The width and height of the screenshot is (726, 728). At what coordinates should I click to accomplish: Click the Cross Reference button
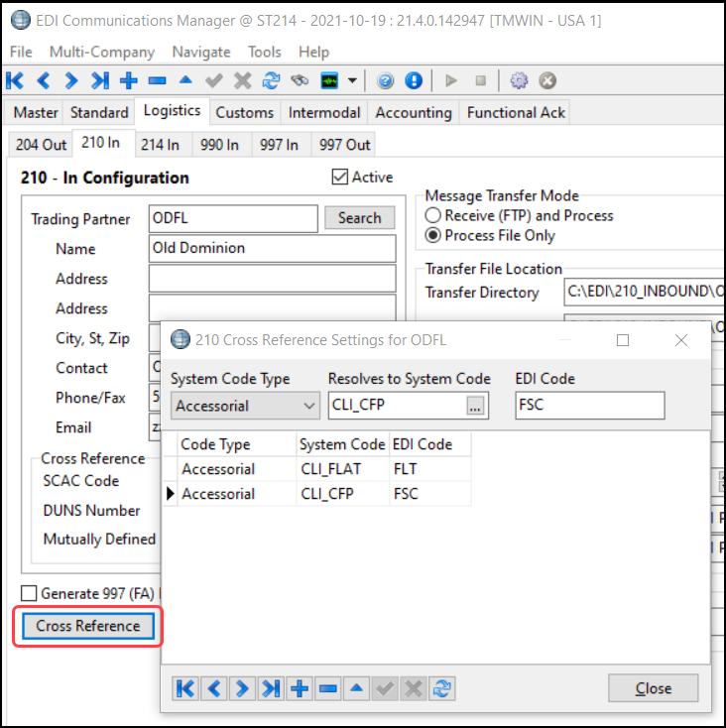[87, 626]
